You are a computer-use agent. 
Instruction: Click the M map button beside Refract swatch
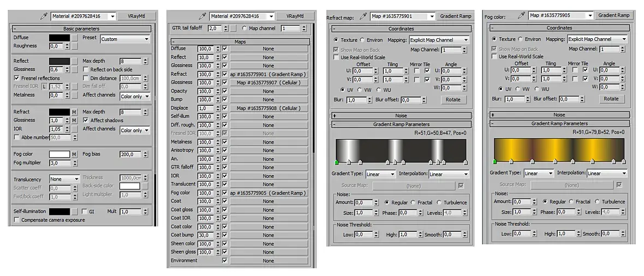74,112
